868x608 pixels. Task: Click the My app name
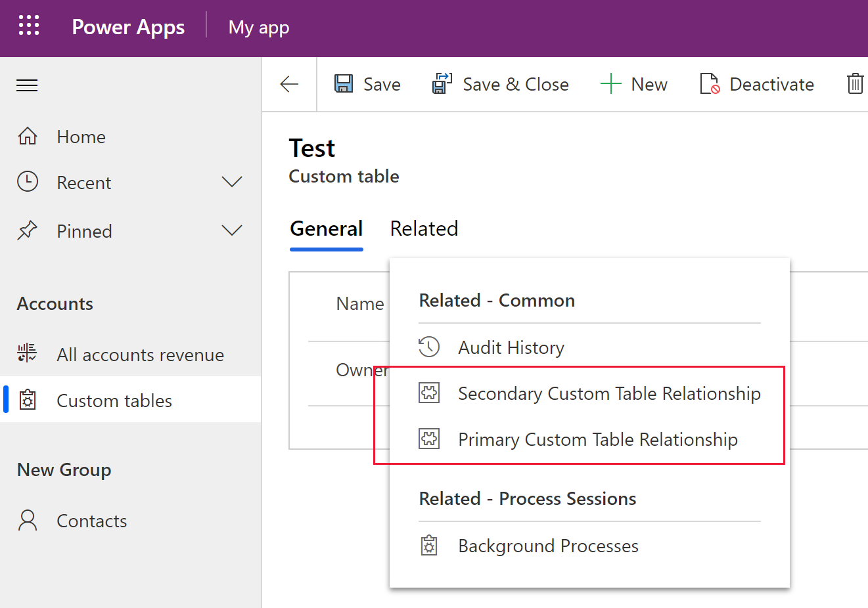pos(259,28)
